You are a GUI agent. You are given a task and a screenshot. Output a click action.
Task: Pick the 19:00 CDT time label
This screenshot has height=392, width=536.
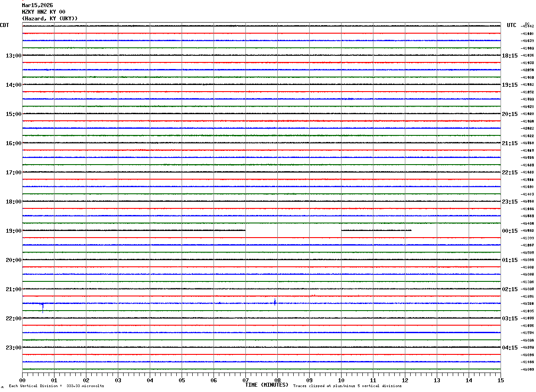[13, 231]
